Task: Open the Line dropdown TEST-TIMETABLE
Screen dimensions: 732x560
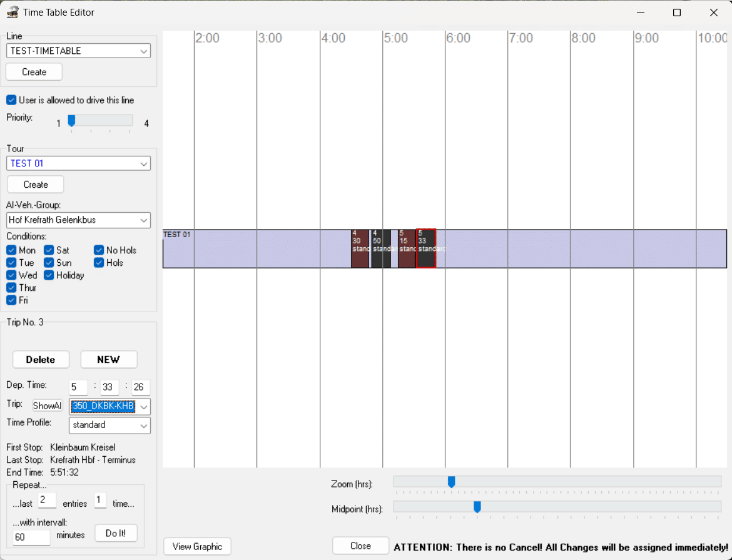Action: (78, 51)
